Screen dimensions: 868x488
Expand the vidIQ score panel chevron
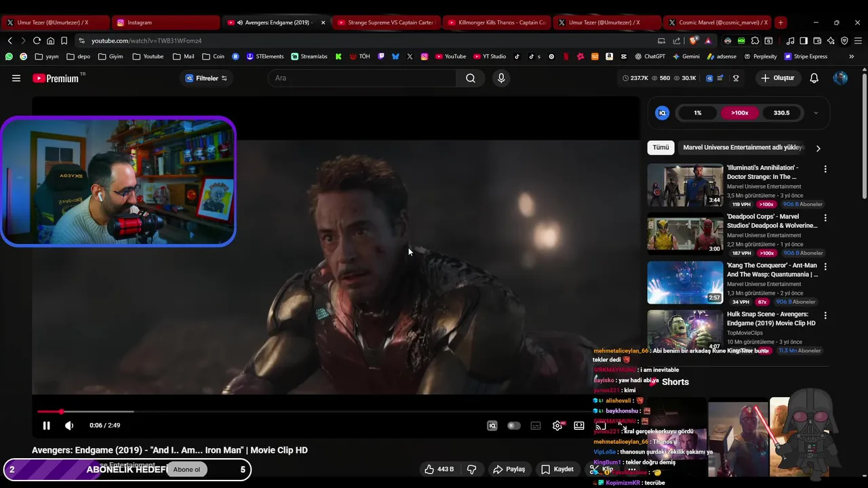(816, 113)
